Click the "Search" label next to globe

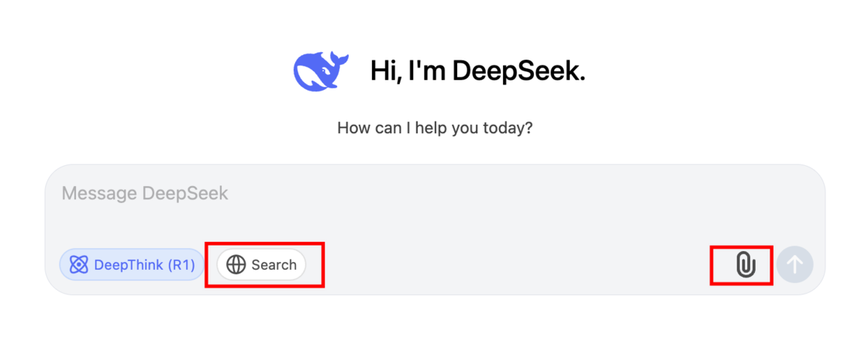(274, 264)
